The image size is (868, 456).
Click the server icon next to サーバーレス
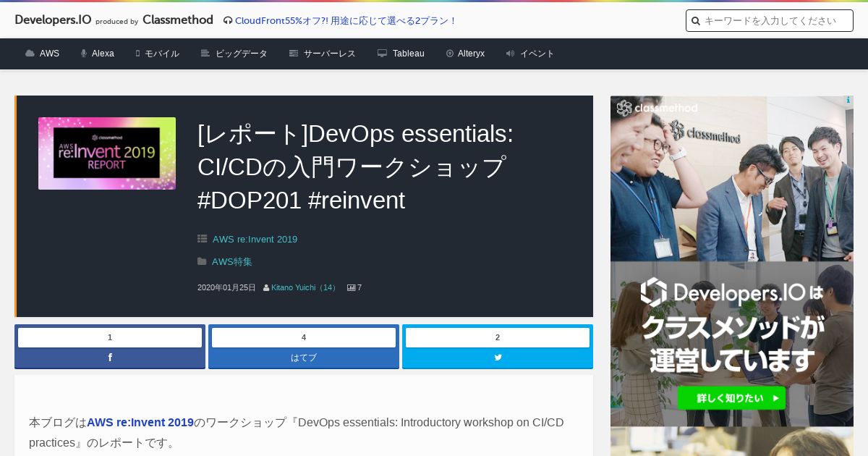point(294,54)
